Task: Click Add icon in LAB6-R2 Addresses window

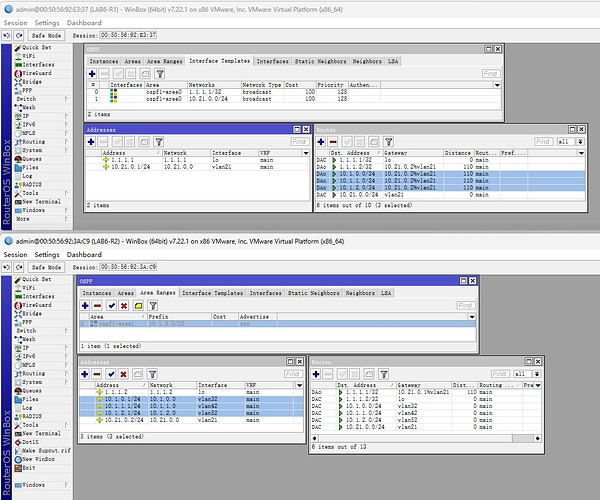Action: [85, 374]
